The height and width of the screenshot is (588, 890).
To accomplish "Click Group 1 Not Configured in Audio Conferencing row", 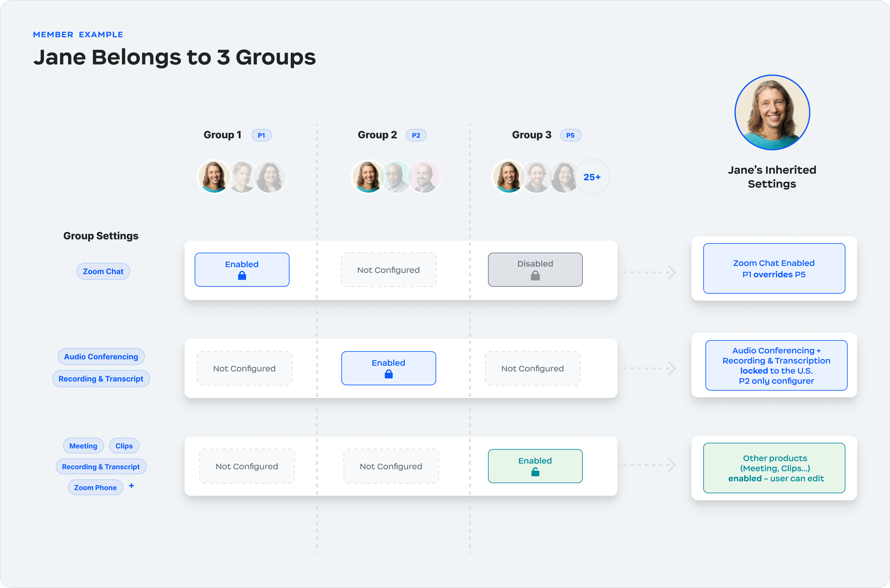I will click(x=244, y=368).
